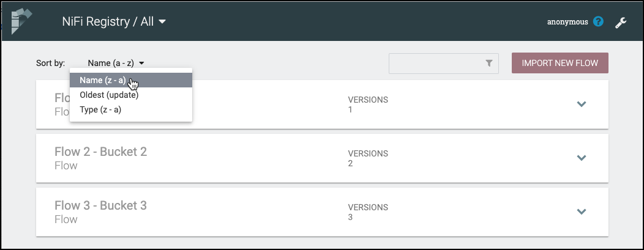Image resolution: width=644 pixels, height=250 pixels.
Task: Open the NiFi Registry / All bucket dropdown
Action: point(114,22)
